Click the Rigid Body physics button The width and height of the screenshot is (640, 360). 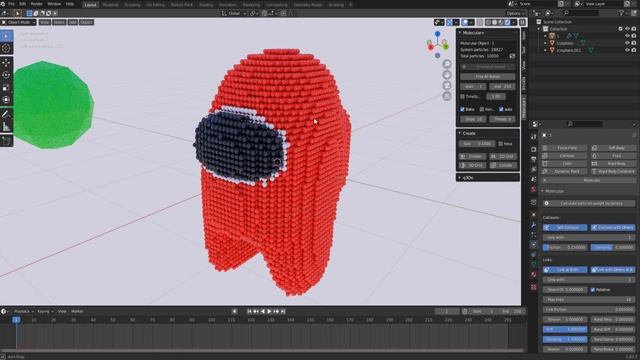click(x=613, y=164)
